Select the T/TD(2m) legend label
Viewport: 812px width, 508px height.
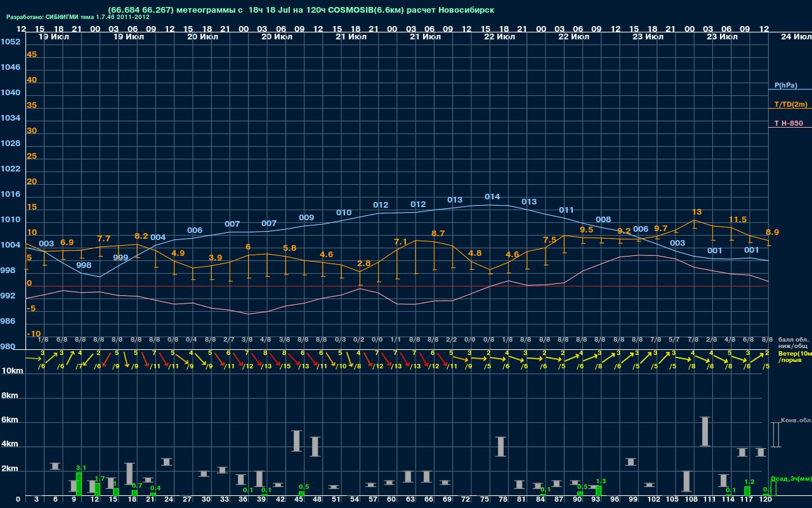click(791, 104)
